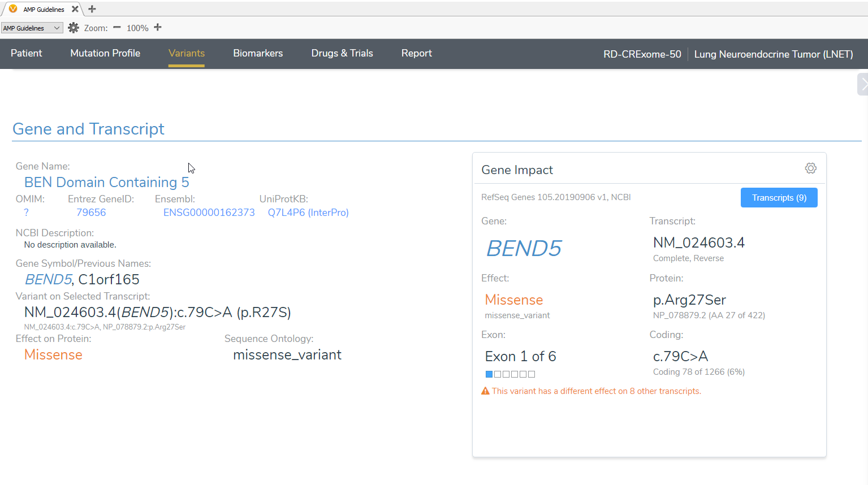Screen dimensions: 868x485
Task: Zoom out with the minus icon
Action: click(117, 28)
